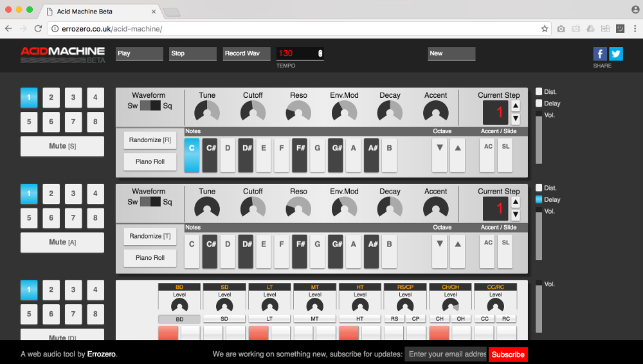The height and width of the screenshot is (364, 643).
Task: Select pattern 2 for first synth
Action: 51,97
